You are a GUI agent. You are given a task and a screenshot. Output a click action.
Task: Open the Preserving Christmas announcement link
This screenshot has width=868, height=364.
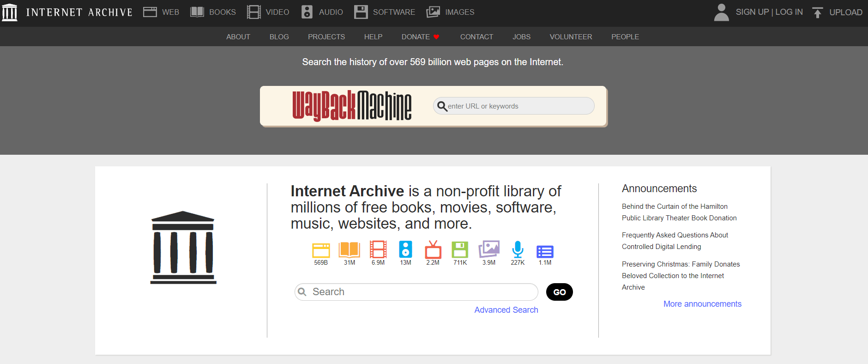(681, 275)
